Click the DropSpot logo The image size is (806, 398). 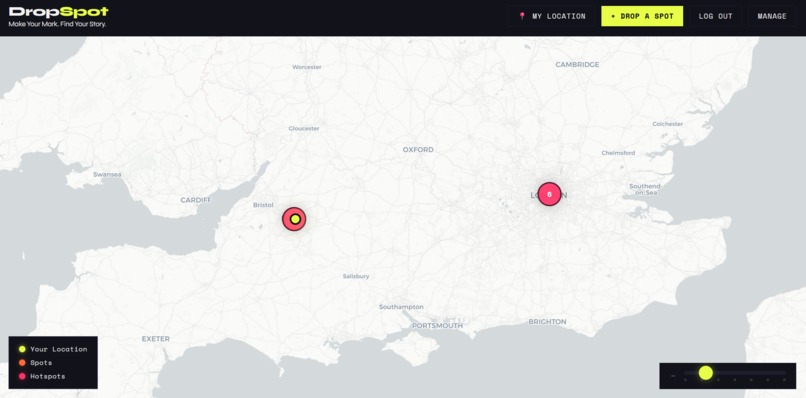click(59, 12)
